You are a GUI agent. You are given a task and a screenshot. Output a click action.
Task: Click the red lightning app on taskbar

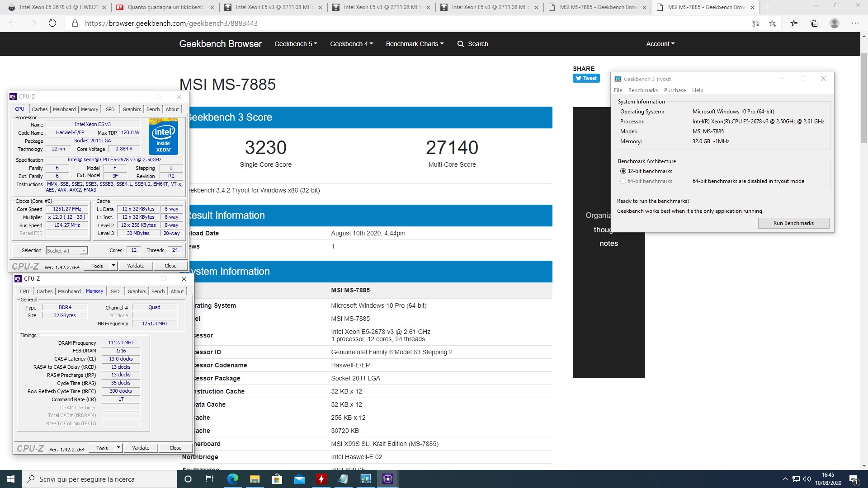pyautogui.click(x=321, y=479)
